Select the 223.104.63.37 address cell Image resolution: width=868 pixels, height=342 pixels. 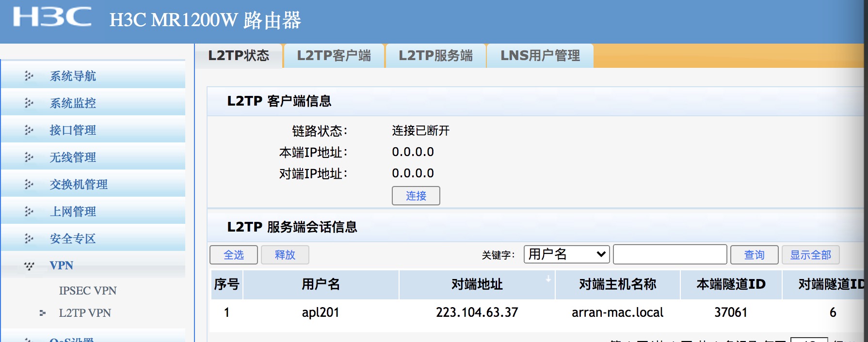(x=477, y=312)
